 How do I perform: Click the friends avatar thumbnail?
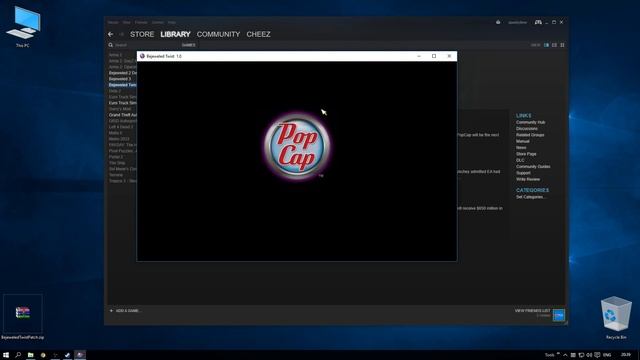point(559,315)
